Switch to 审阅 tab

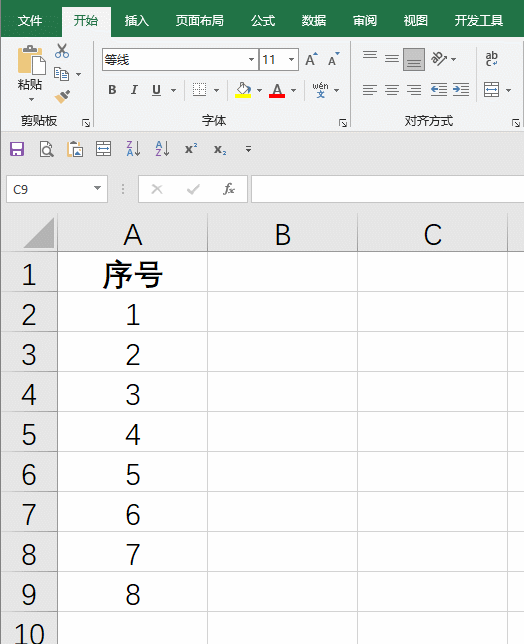(x=365, y=21)
